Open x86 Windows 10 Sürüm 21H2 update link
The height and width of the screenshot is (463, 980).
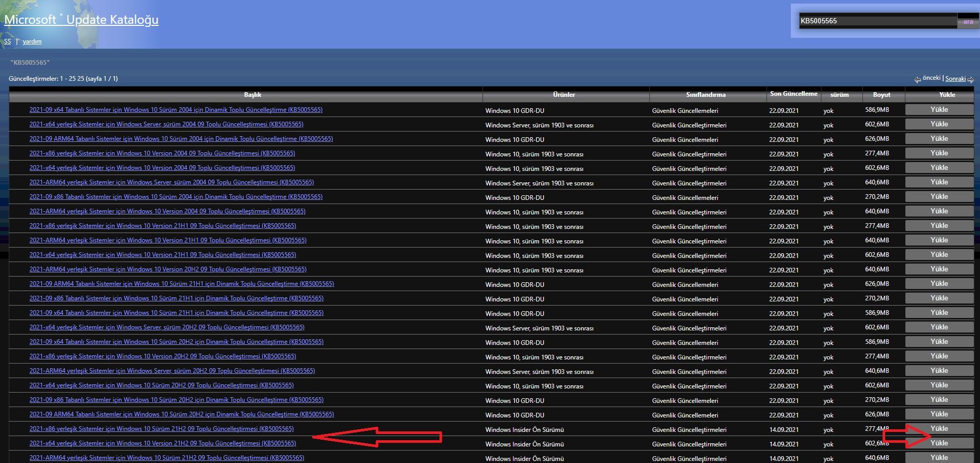pyautogui.click(x=162, y=429)
